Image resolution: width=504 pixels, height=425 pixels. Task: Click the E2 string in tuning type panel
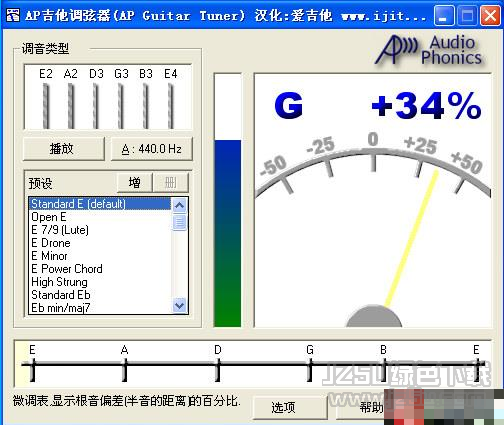[x=46, y=105]
